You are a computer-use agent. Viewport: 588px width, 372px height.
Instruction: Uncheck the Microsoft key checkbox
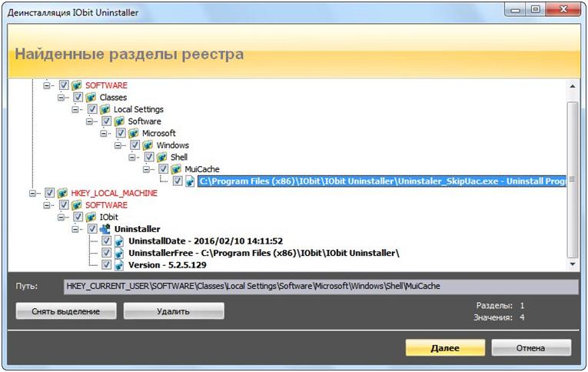[121, 134]
